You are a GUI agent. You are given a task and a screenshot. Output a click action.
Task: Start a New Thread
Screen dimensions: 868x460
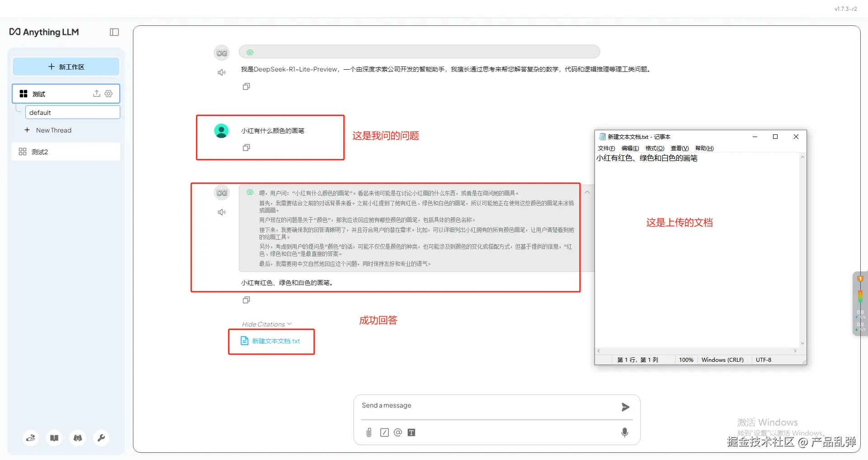(48, 130)
